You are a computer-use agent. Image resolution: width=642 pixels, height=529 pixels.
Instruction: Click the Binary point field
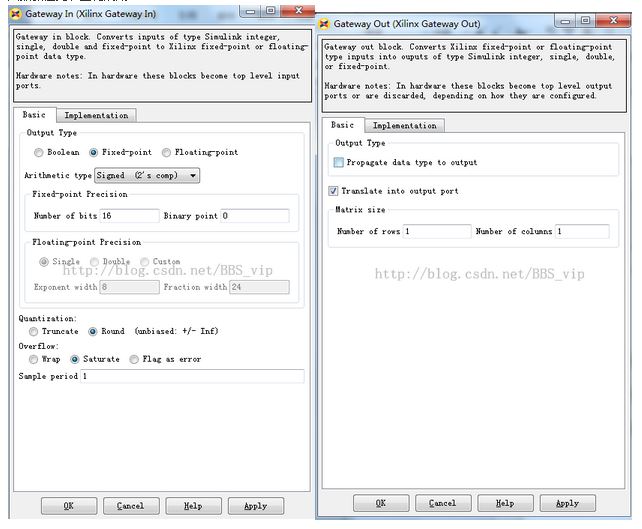[x=255, y=216]
